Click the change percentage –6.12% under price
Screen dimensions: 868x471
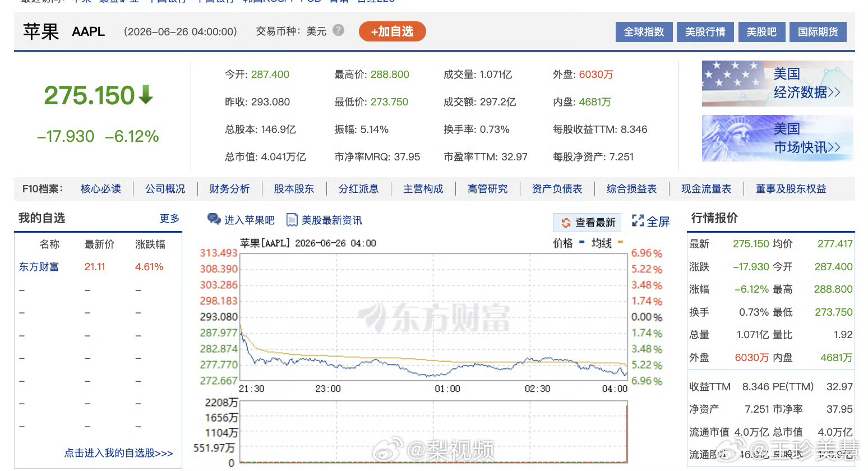tap(132, 136)
